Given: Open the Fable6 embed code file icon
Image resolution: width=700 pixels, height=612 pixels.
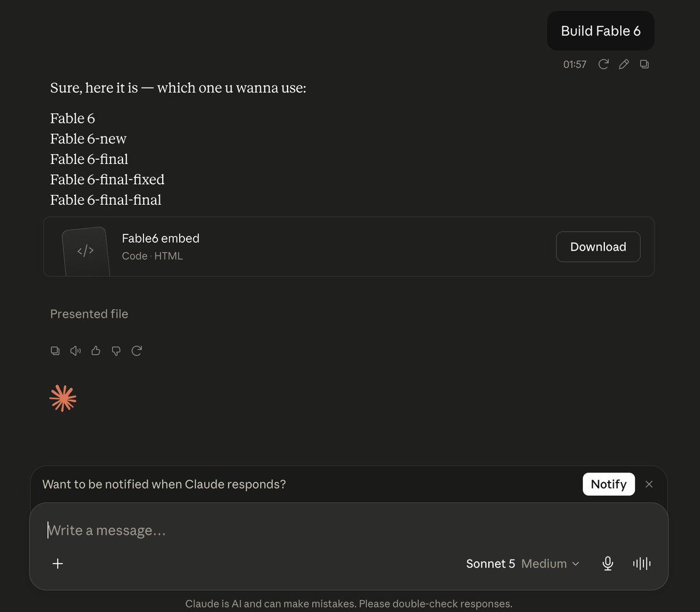Looking at the screenshot, I should coord(86,251).
